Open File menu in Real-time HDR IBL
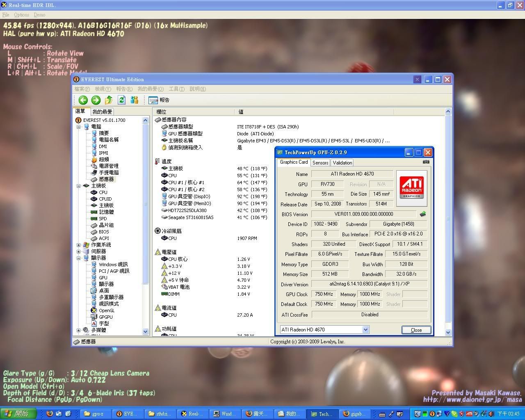525x420 pixels. point(6,15)
